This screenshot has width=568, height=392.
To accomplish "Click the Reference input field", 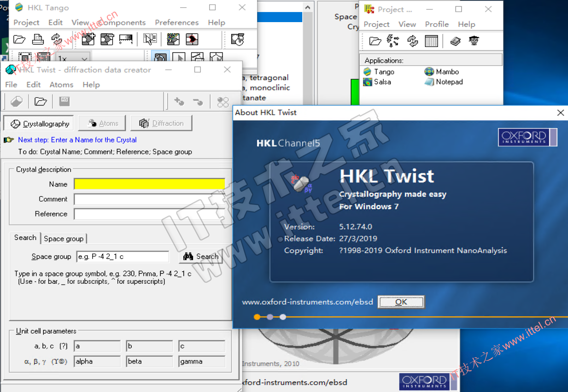I will [149, 214].
